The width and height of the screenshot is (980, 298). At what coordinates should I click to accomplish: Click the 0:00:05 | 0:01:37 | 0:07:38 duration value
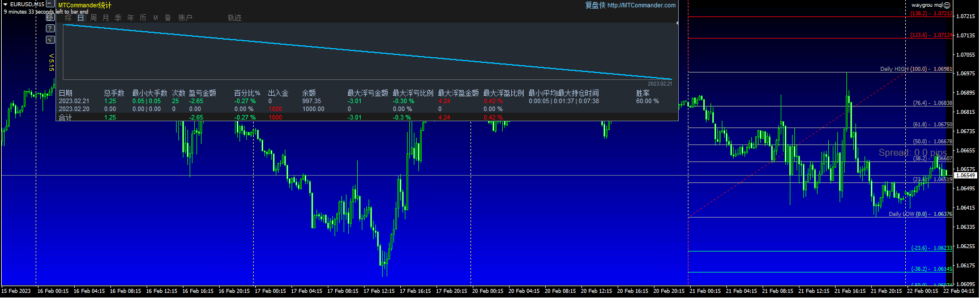[563, 101]
